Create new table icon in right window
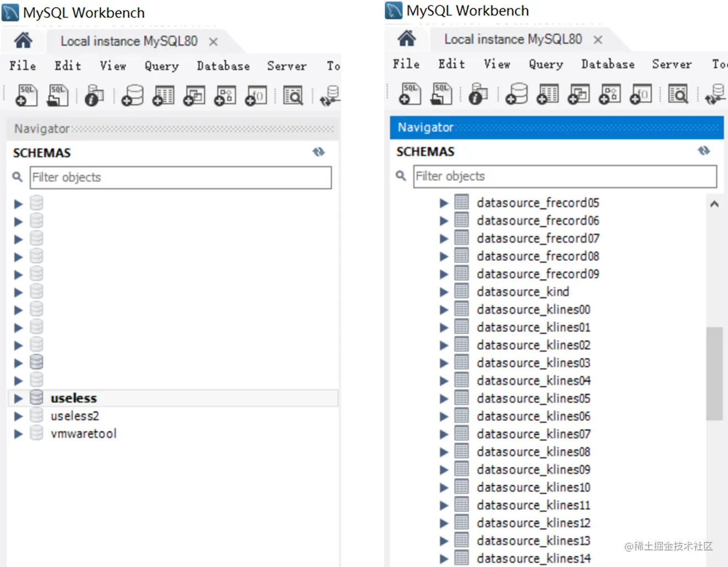Screen dimensions: 728x567 point(548,93)
